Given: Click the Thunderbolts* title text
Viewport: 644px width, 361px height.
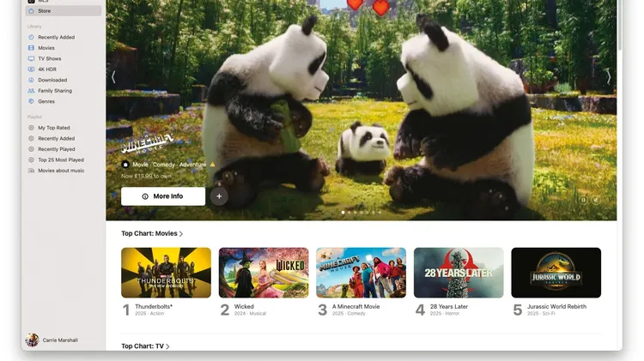Looking at the screenshot, I should [x=154, y=306].
